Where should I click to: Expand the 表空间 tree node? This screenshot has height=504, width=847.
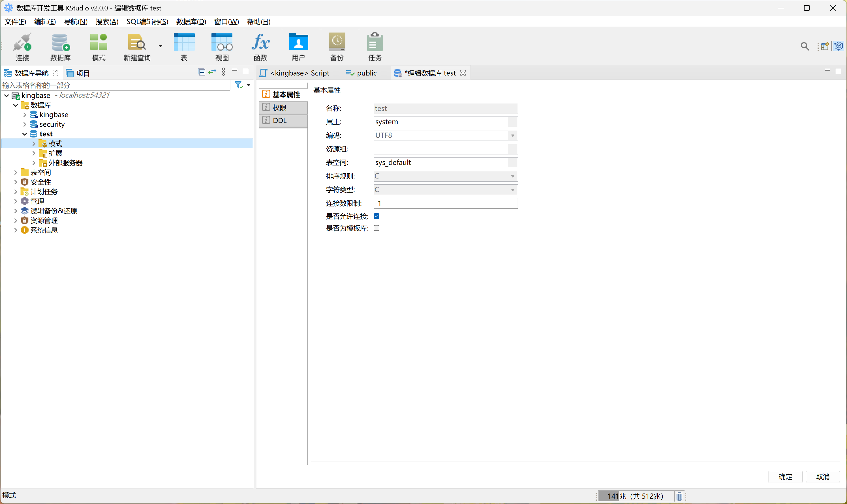click(x=15, y=173)
